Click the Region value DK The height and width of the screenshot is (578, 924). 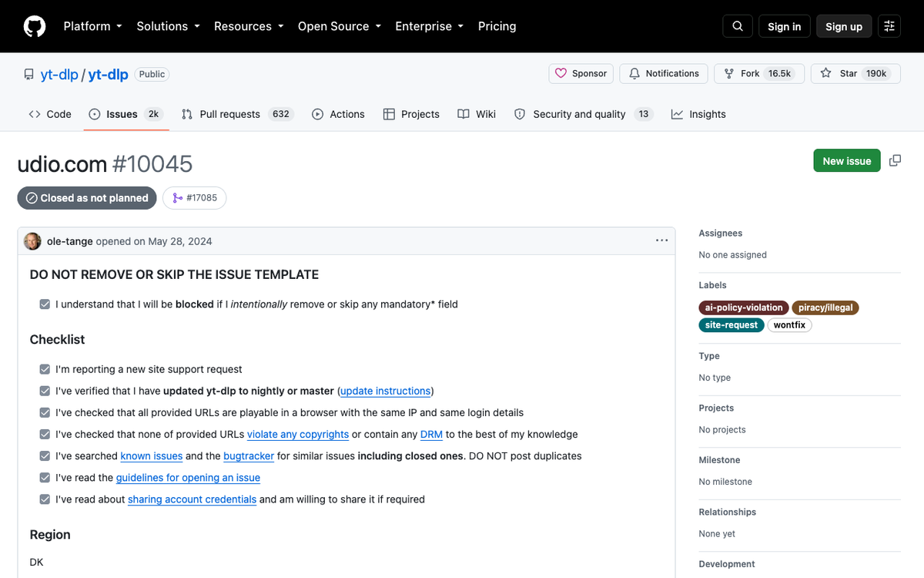pos(36,562)
